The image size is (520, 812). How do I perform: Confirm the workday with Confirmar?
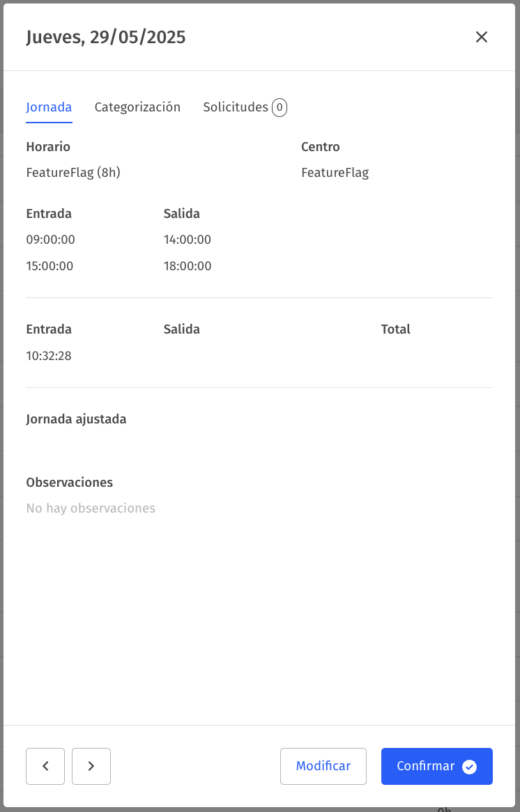pyautogui.click(x=436, y=766)
